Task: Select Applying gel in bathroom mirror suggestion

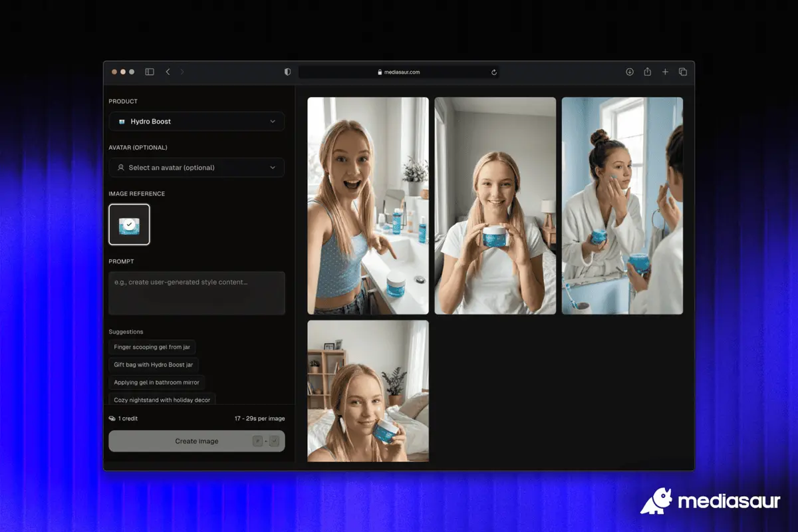Action: tap(157, 382)
